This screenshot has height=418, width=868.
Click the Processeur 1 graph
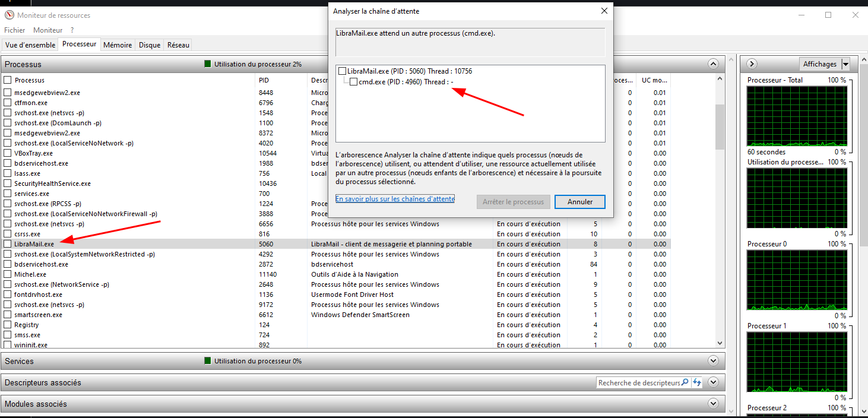click(797, 362)
